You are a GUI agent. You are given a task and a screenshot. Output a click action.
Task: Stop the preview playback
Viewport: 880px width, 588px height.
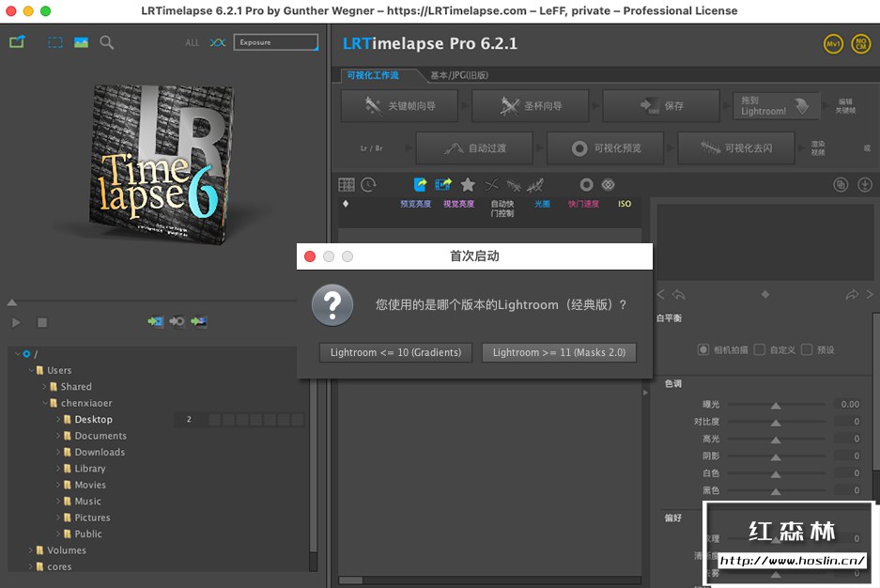(42, 322)
